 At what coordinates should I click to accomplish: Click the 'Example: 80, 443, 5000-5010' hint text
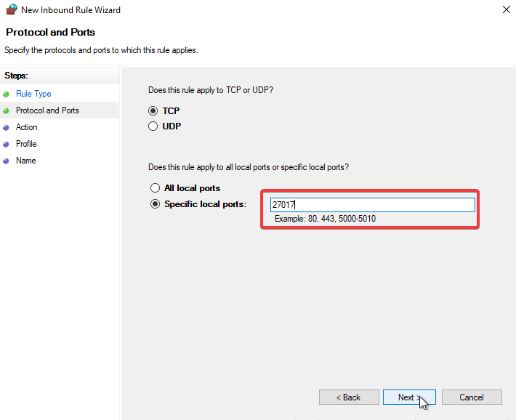325,219
